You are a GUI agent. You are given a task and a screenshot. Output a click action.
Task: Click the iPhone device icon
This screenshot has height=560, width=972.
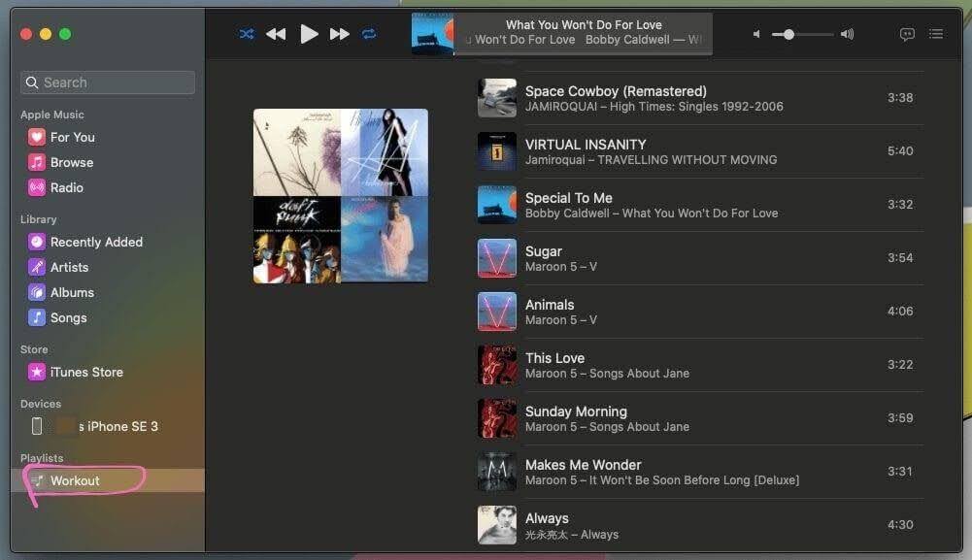pos(37,426)
